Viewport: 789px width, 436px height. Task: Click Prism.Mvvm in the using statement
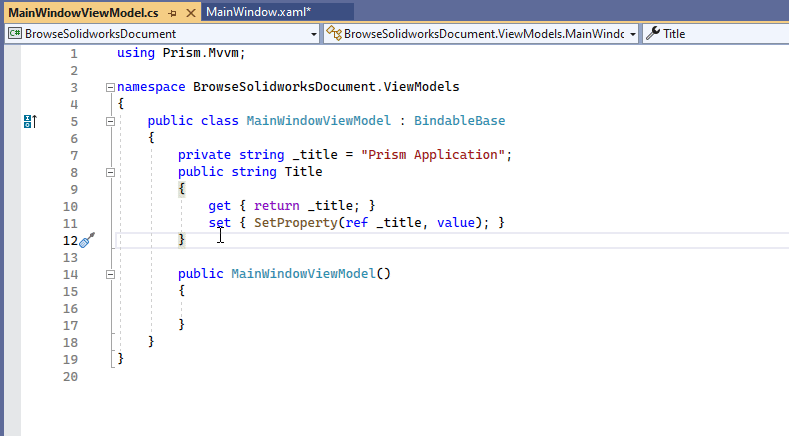point(200,53)
